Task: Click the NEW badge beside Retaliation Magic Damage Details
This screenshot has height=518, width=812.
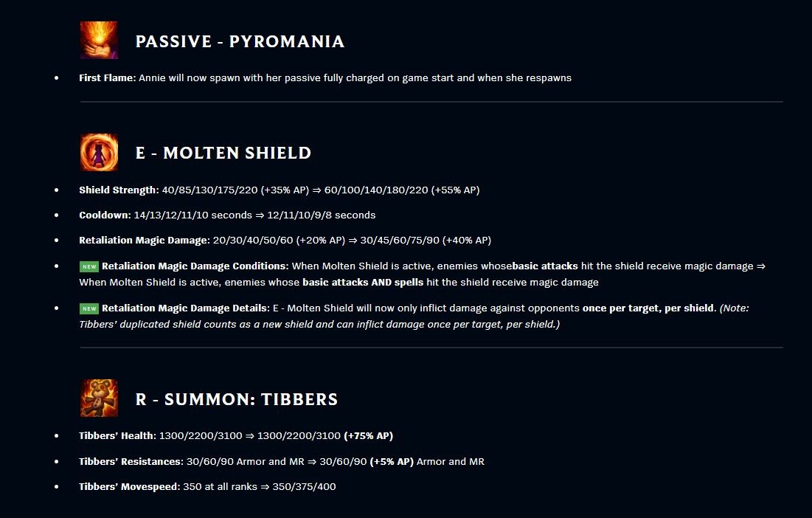Action: 89,308
